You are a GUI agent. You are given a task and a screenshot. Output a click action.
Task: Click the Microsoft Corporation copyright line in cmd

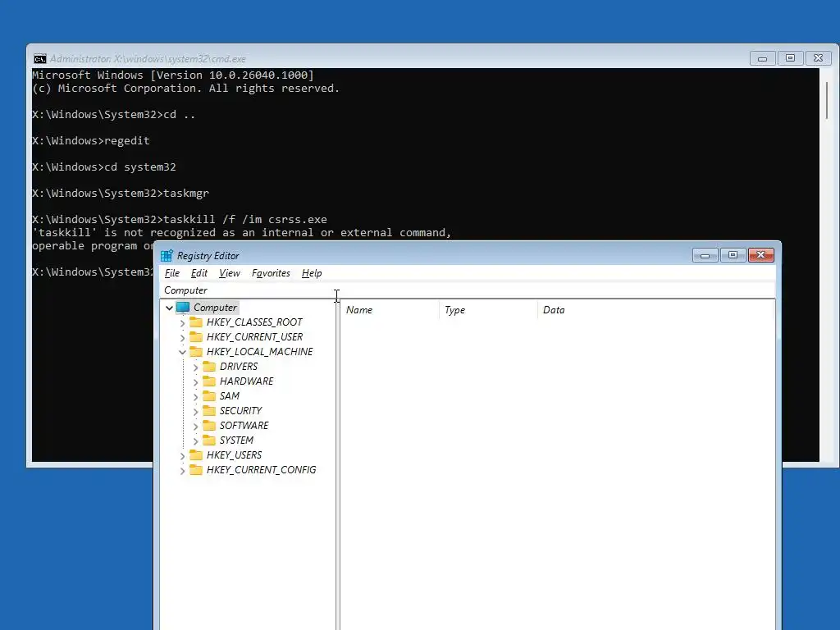pyautogui.click(x=186, y=89)
